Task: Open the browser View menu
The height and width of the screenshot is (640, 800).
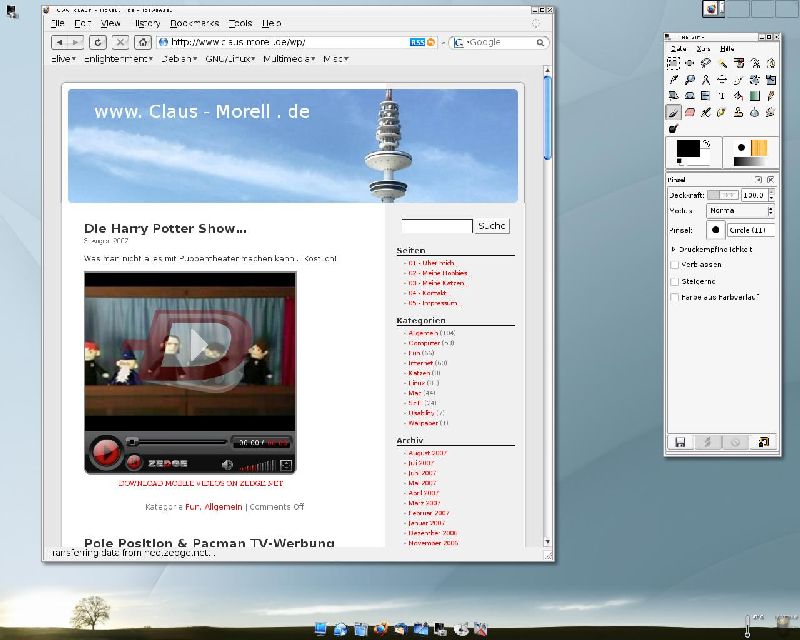Action: pyautogui.click(x=111, y=23)
